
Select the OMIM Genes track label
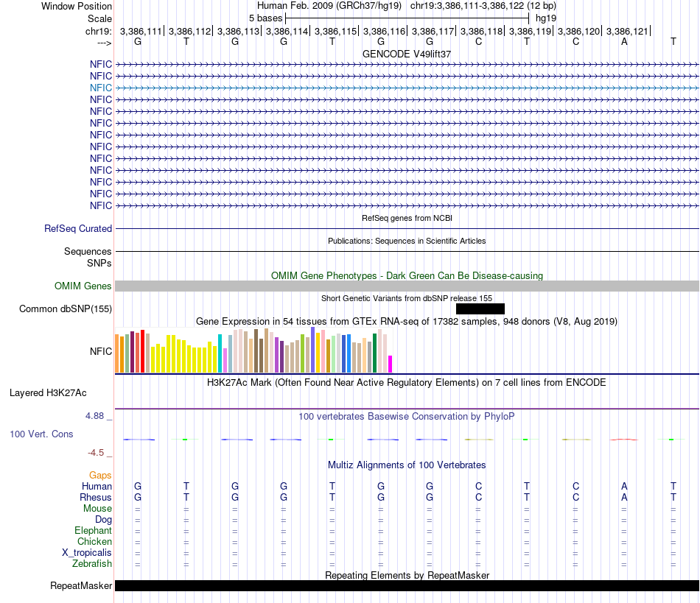coord(83,286)
